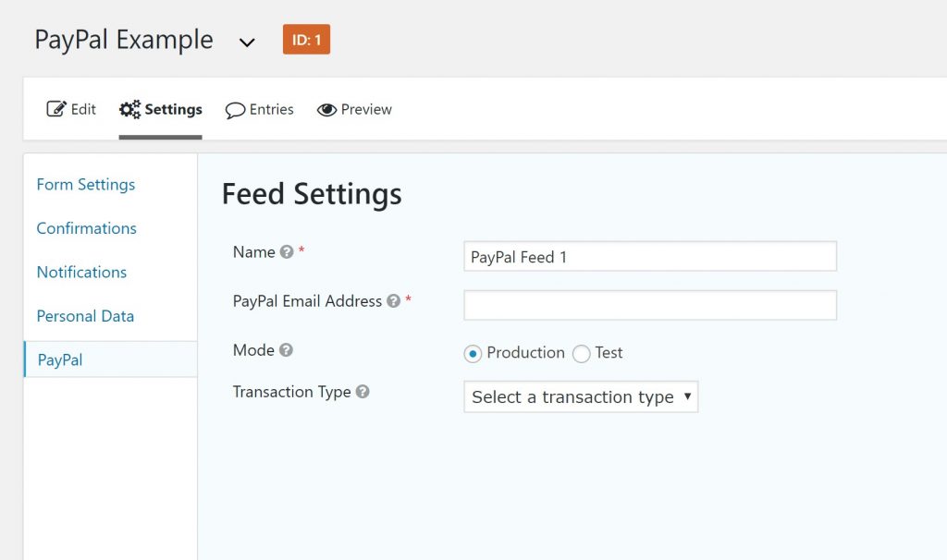The height and width of the screenshot is (560, 947).
Task: Click help icon next to Name
Action: (287, 252)
